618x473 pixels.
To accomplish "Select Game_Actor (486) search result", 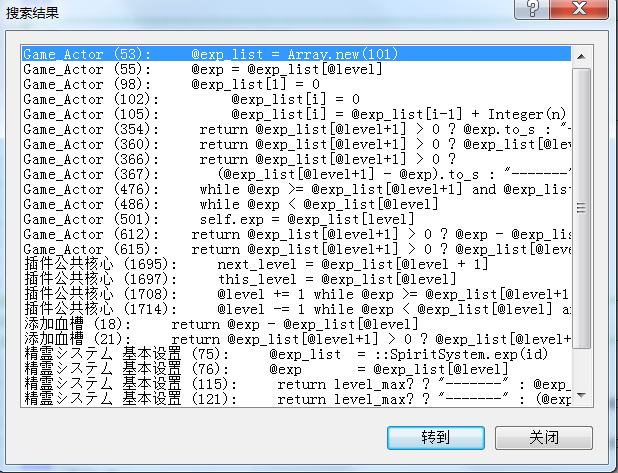I will [296, 204].
